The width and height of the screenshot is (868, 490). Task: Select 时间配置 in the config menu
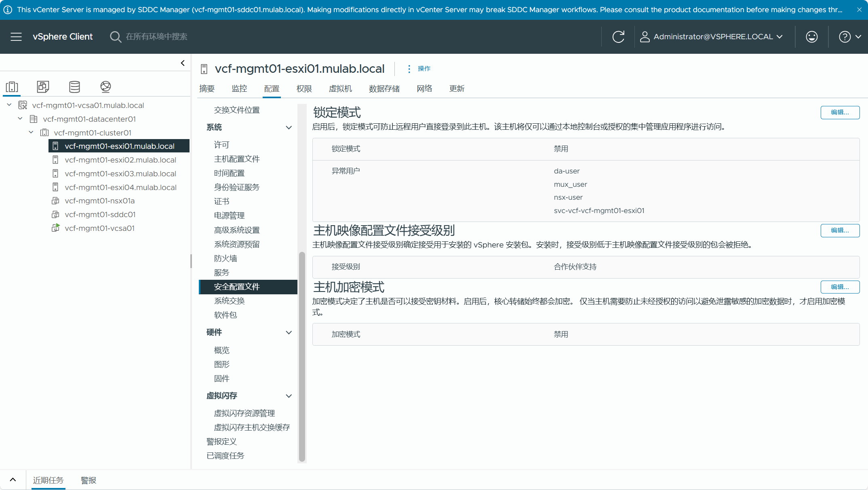tap(229, 173)
